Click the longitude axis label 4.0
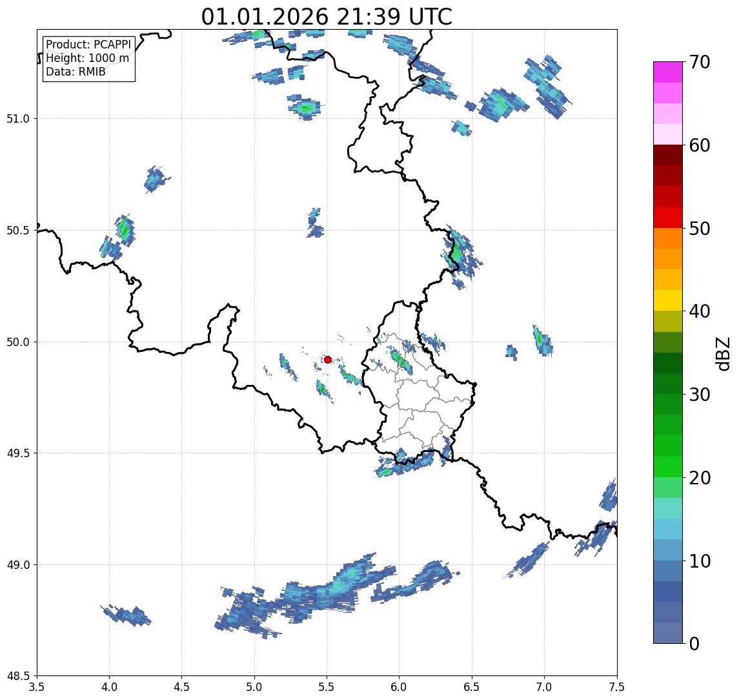This screenshot has width=739, height=700. (x=109, y=687)
